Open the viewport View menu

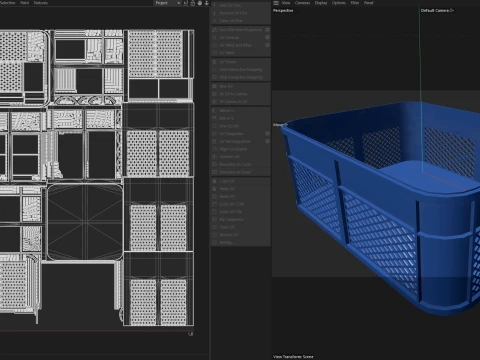tap(286, 3)
